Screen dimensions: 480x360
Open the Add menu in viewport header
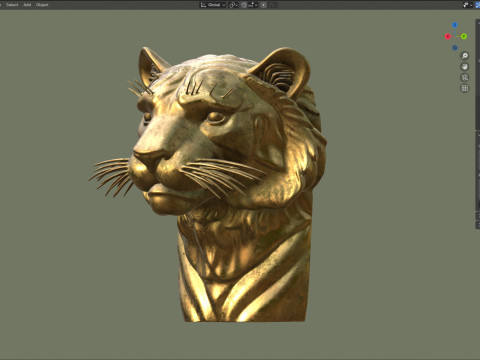pos(27,5)
